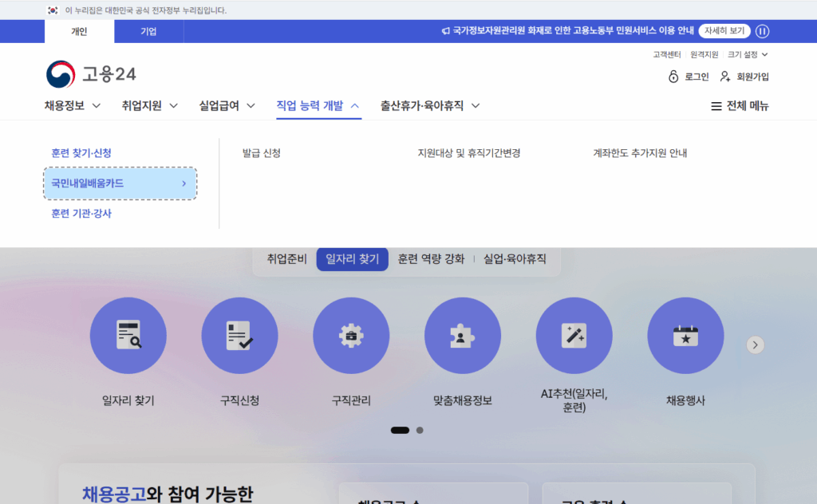The width and height of the screenshot is (817, 504).
Task: Click the 자세히 보기 notice button
Action: click(x=724, y=31)
